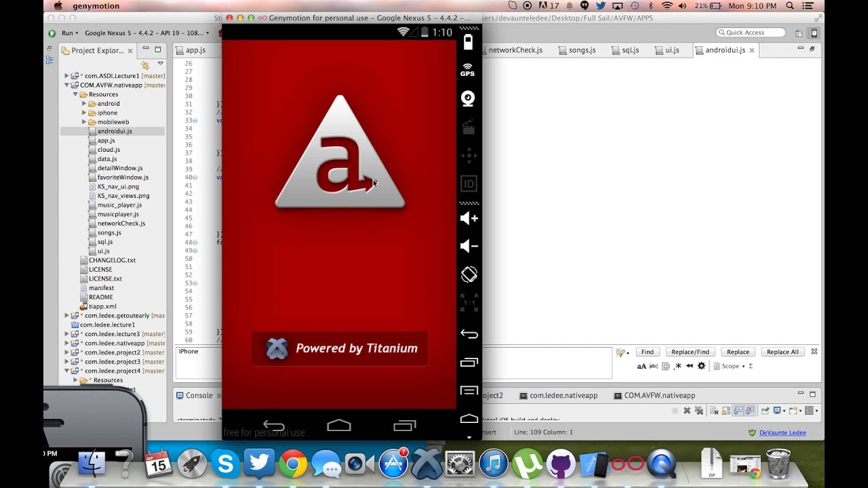
Task: Click the Genymotion sidebar back arrow
Action: pyautogui.click(x=469, y=333)
